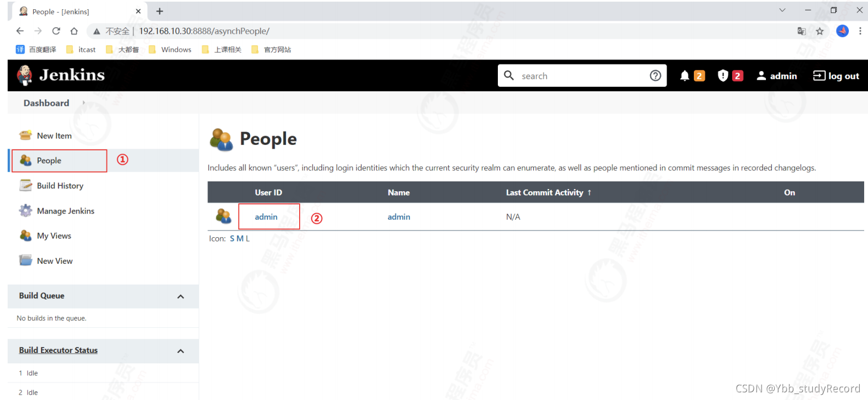Screen dimensions: 868x400
Task: Click the Manage Jenkins gear icon
Action: 26,210
